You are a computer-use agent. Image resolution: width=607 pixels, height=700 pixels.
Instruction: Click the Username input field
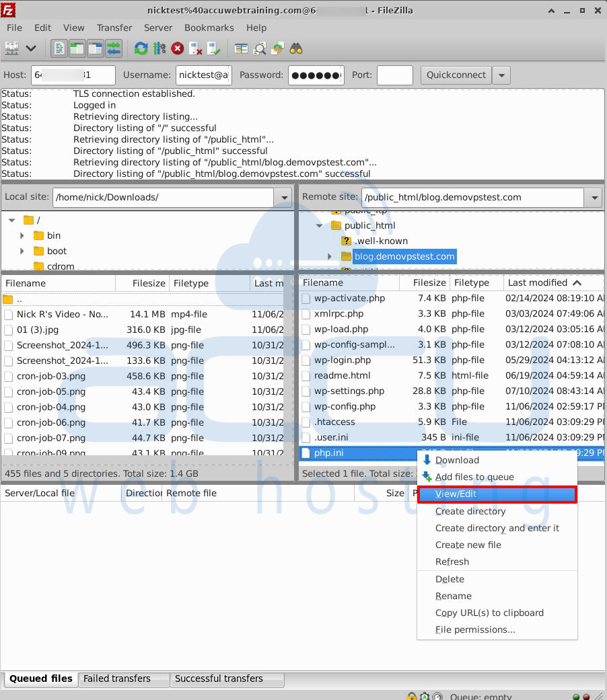pos(204,75)
